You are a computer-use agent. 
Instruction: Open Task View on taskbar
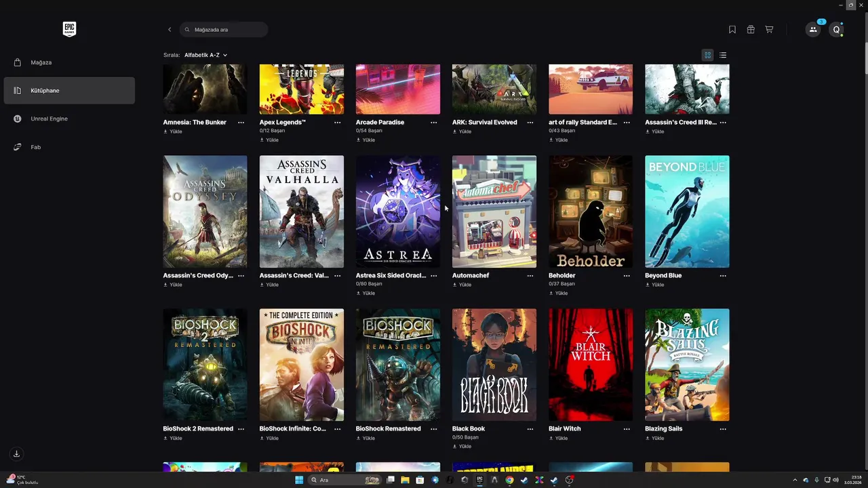[x=390, y=480]
